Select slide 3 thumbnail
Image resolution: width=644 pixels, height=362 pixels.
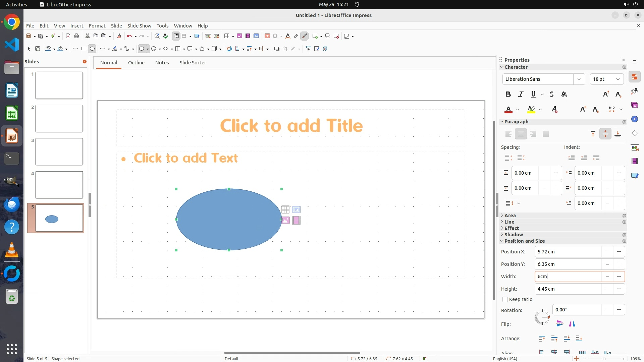(x=59, y=152)
